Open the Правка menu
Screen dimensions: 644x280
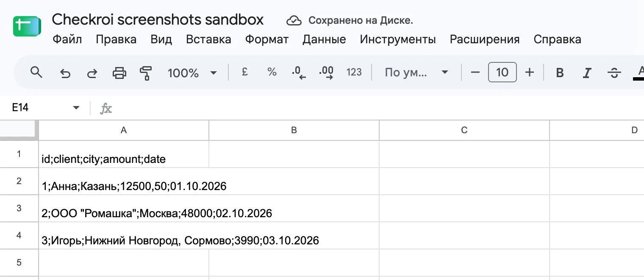[x=116, y=39]
